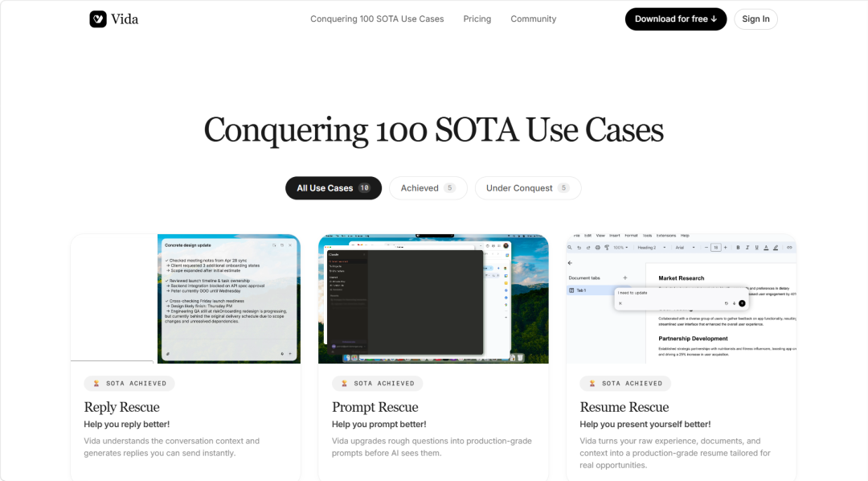Click the Vida logo icon
Viewport: 868px width, 481px height.
coord(98,18)
